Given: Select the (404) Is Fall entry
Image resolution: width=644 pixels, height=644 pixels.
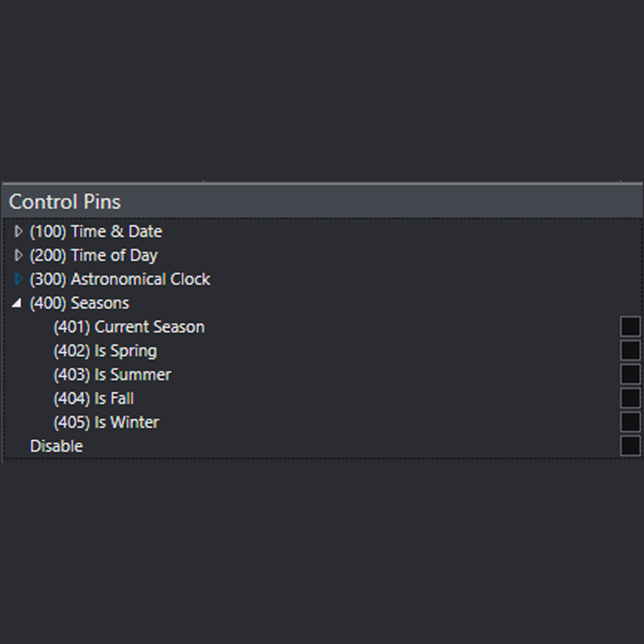Looking at the screenshot, I should click(93, 398).
